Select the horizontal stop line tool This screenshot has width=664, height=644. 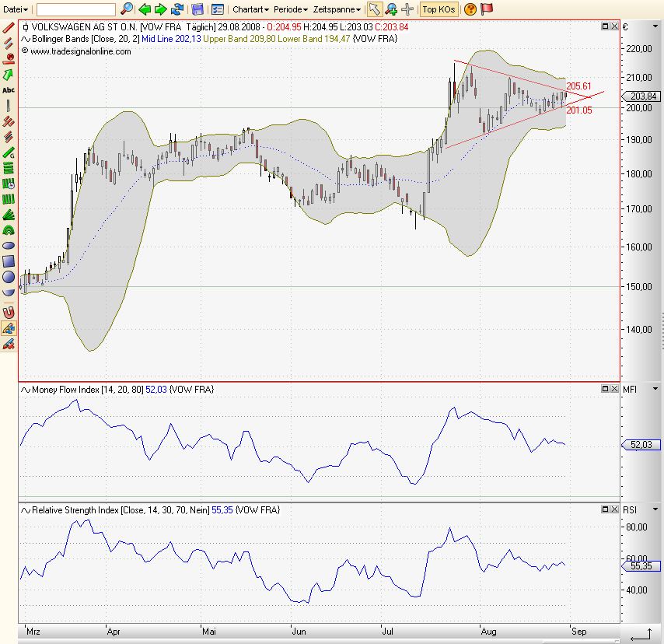pyautogui.click(x=9, y=59)
